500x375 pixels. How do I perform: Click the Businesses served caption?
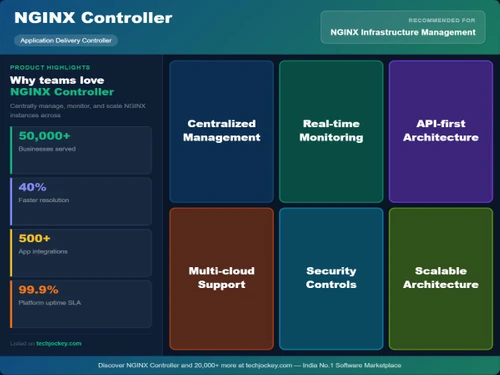tap(47, 149)
